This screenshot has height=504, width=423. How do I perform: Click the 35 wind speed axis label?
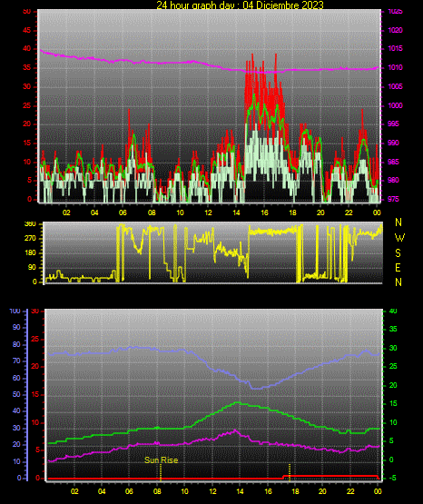click(x=27, y=68)
